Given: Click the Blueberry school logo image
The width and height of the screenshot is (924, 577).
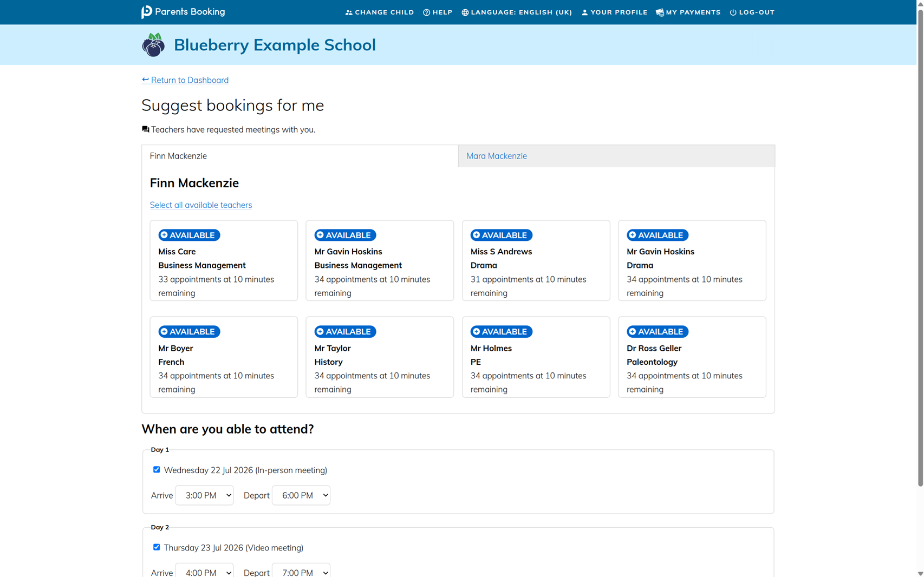Looking at the screenshot, I should [x=153, y=45].
